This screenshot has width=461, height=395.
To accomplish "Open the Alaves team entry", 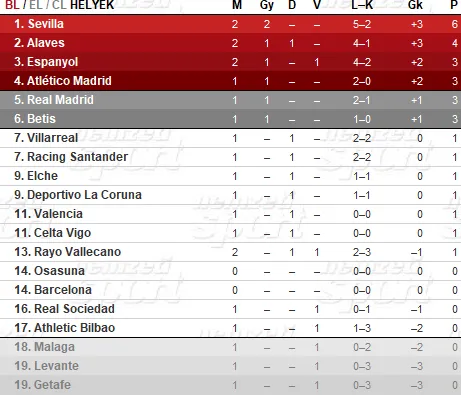I will (x=230, y=43).
